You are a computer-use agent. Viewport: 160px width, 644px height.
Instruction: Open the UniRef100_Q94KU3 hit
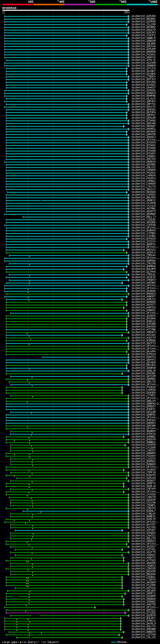point(143,93)
